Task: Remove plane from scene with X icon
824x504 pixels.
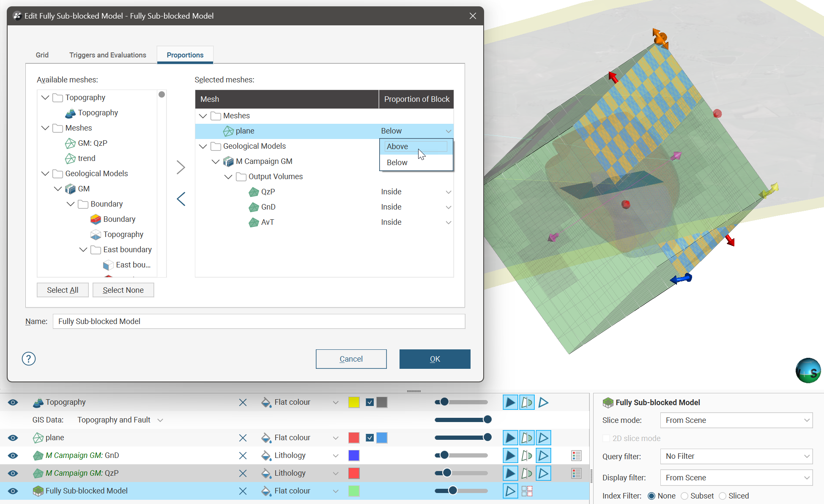Action: click(x=243, y=438)
